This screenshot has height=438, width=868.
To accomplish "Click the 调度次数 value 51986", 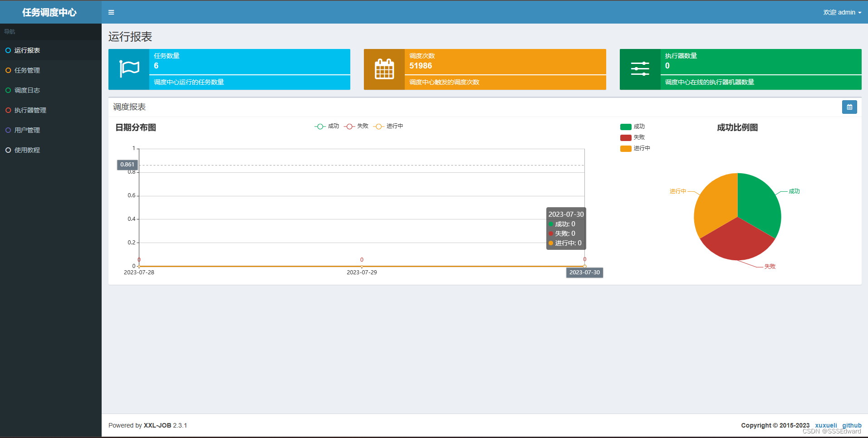I will pyautogui.click(x=421, y=66).
